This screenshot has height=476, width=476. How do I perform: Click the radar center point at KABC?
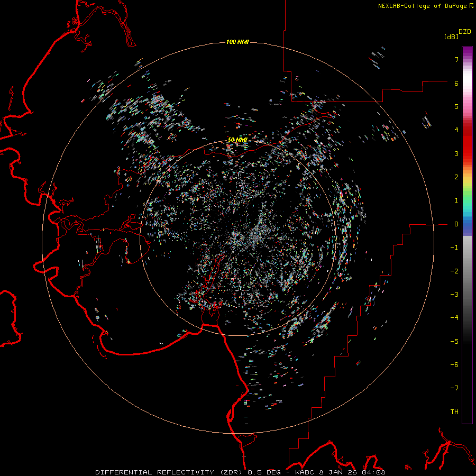tap(238, 237)
